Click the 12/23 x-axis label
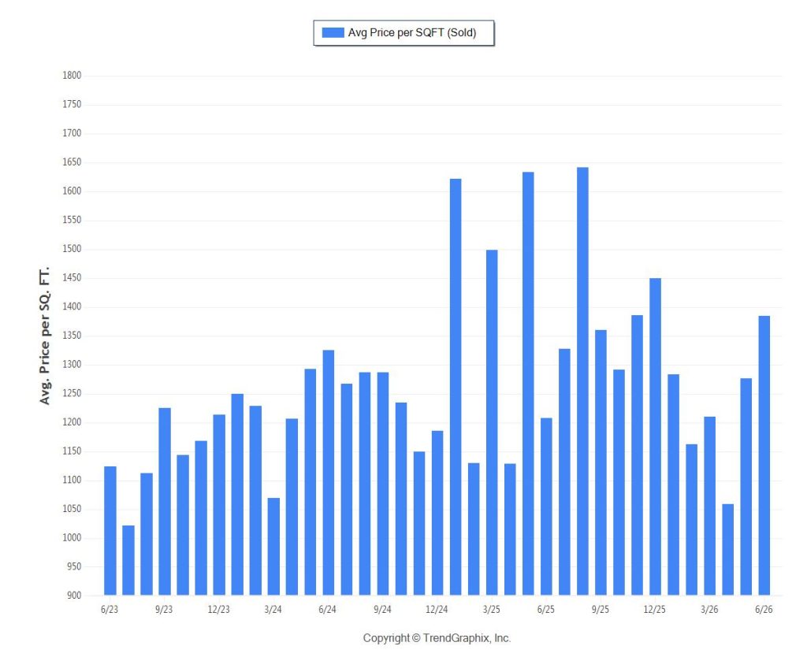The height and width of the screenshot is (672, 807). (219, 610)
